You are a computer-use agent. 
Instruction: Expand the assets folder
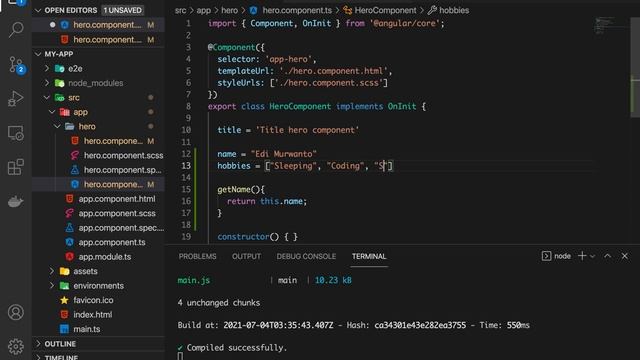[52, 271]
